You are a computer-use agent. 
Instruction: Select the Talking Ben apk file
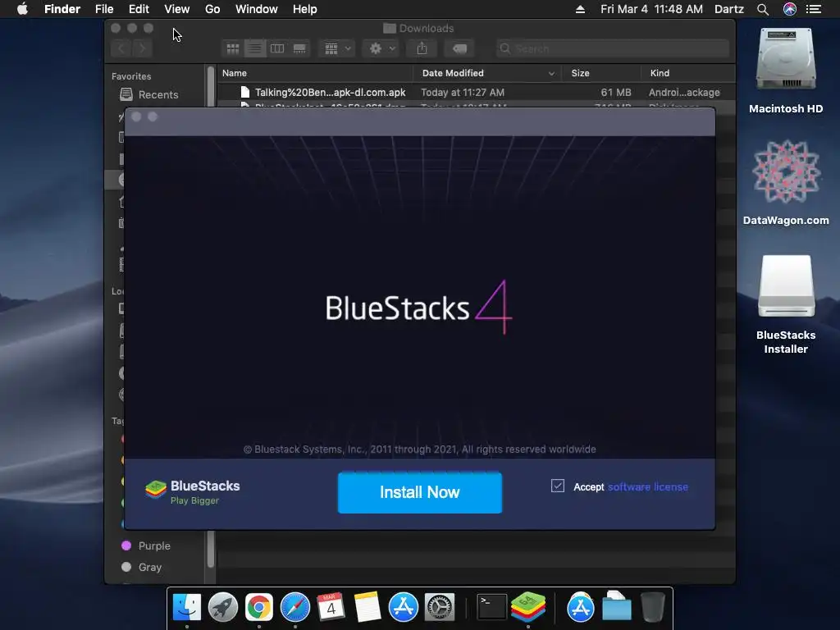click(x=476, y=92)
